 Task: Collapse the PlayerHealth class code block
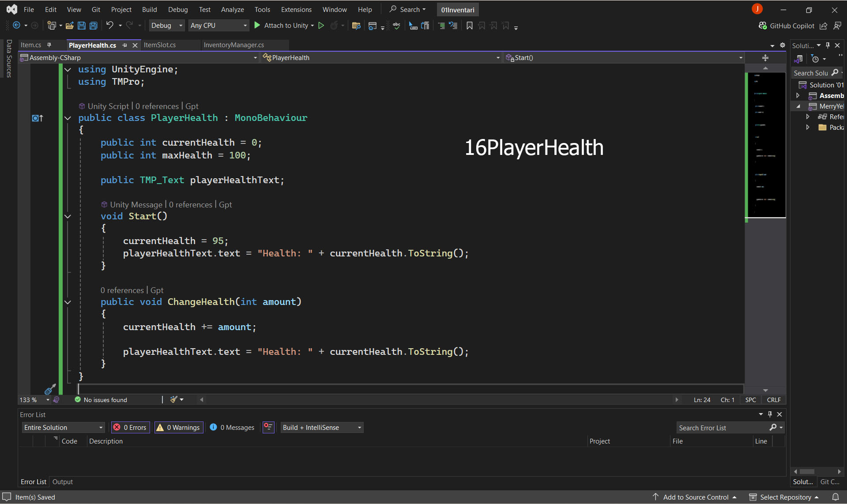click(68, 118)
